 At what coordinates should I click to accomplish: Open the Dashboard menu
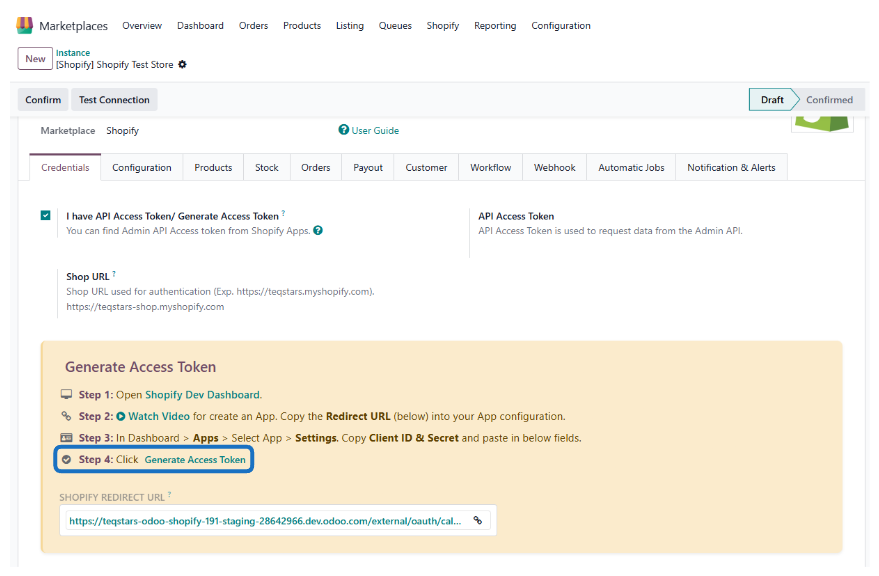[200, 25]
